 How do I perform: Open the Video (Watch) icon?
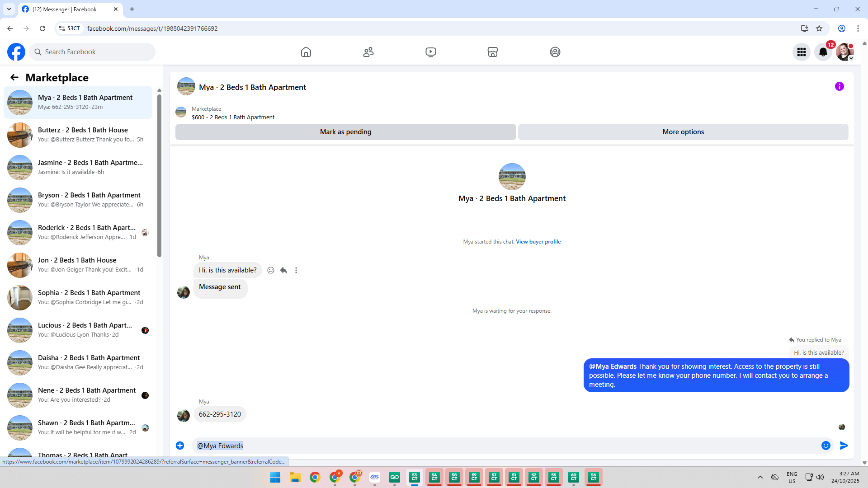[x=431, y=52]
